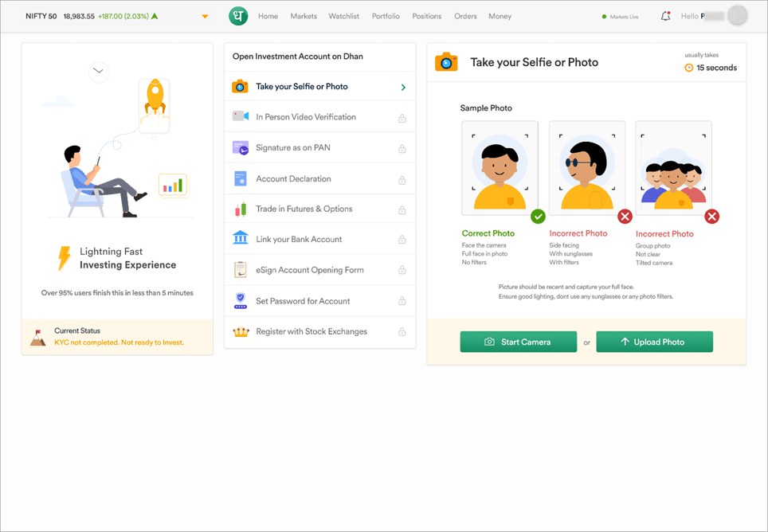Click the Upload Photo button
The width and height of the screenshot is (768, 532).
[x=654, y=342]
